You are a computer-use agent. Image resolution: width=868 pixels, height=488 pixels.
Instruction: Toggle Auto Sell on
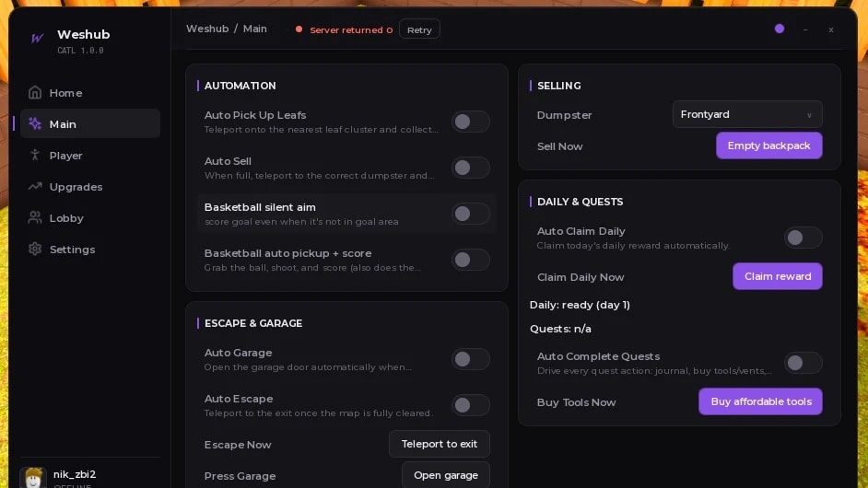tap(471, 168)
